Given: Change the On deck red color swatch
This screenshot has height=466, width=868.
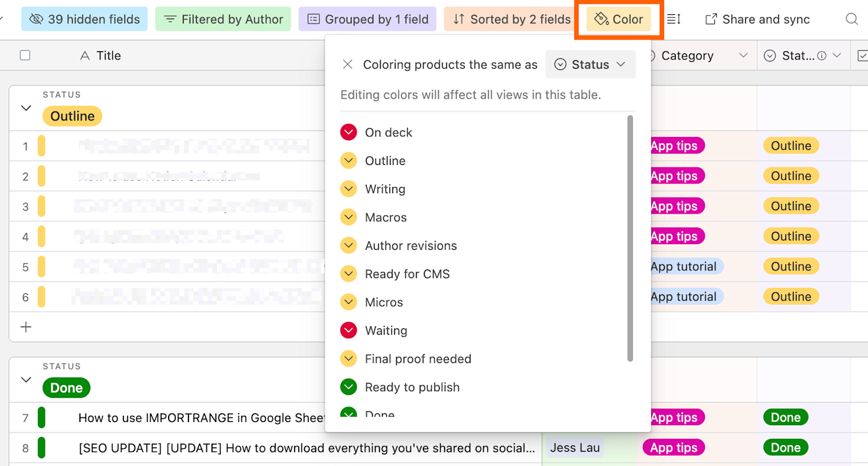Looking at the screenshot, I should pyautogui.click(x=348, y=132).
